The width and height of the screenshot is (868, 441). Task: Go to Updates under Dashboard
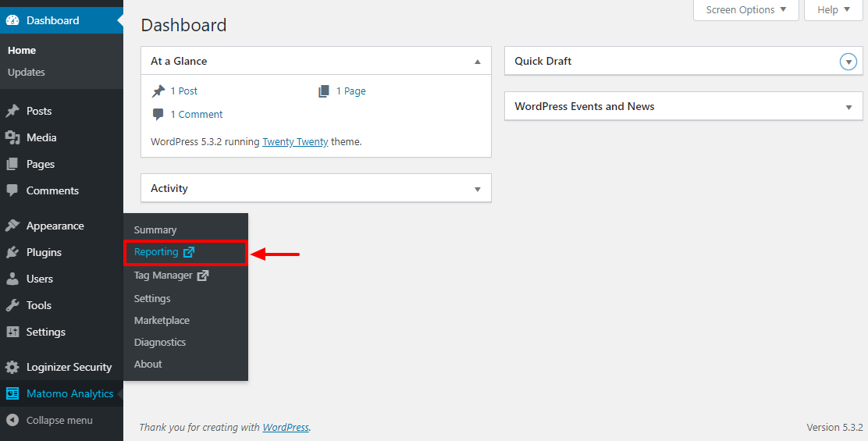26,72
